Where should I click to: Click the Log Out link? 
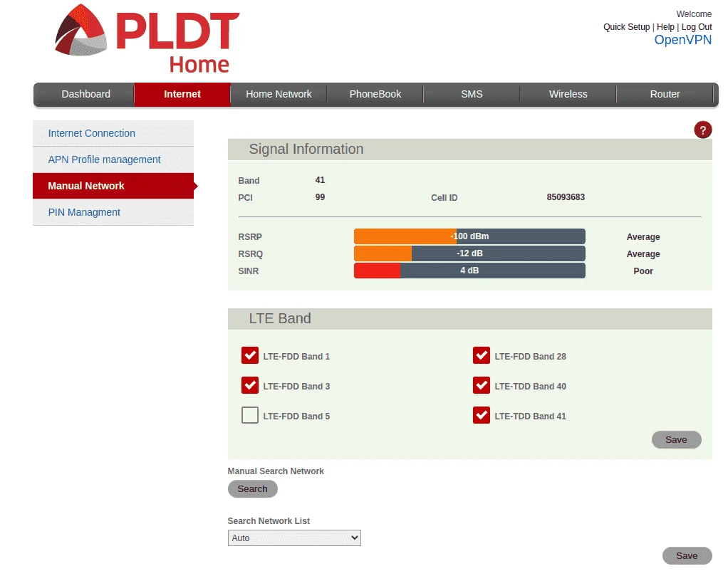[x=697, y=27]
